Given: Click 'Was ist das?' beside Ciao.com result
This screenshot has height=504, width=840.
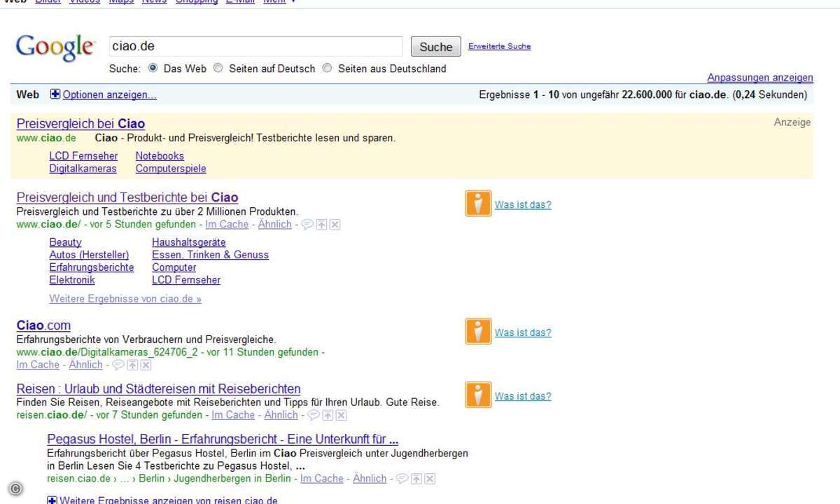Looking at the screenshot, I should (x=523, y=332).
